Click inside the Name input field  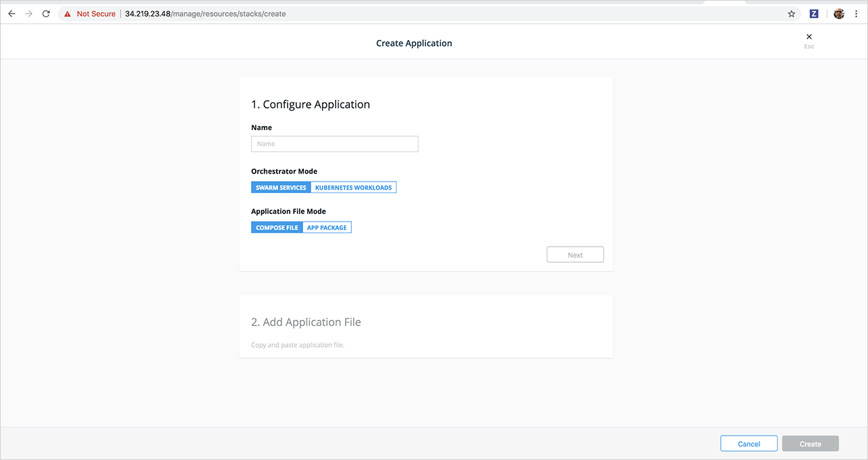tap(334, 144)
